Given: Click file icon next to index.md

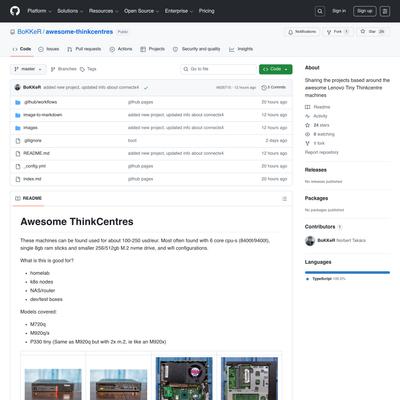Looking at the screenshot, I should [x=18, y=179].
